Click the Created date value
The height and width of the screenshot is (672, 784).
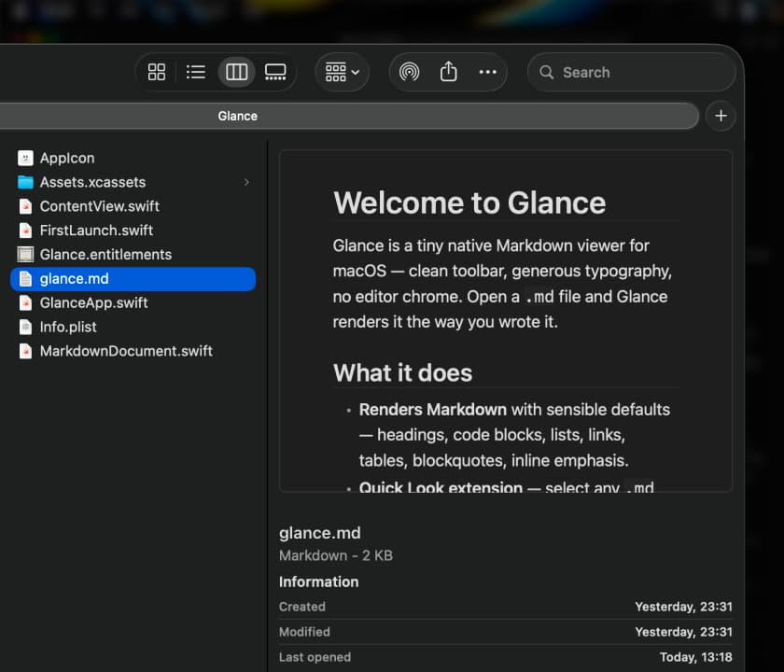(683, 607)
